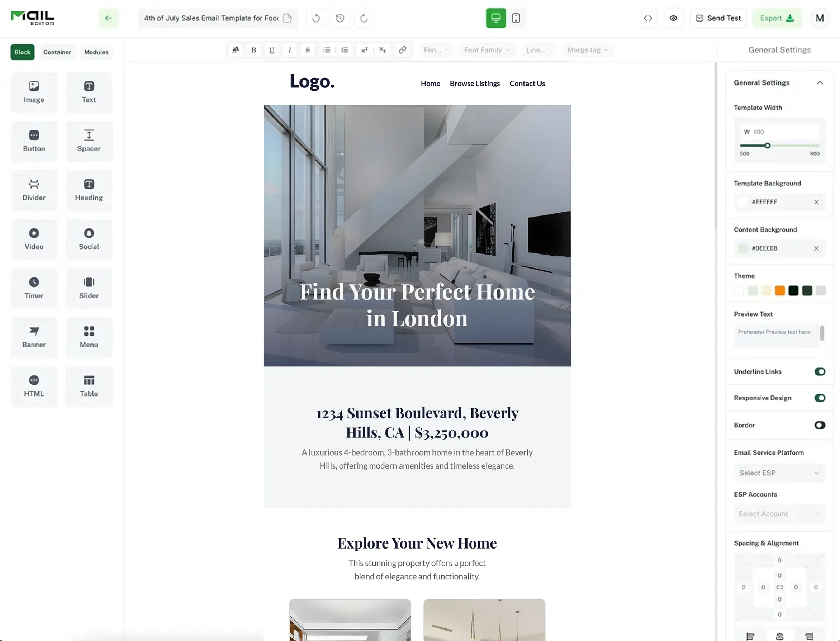Insert a hyperlink from toolbar
The width and height of the screenshot is (840, 641).
pos(402,50)
